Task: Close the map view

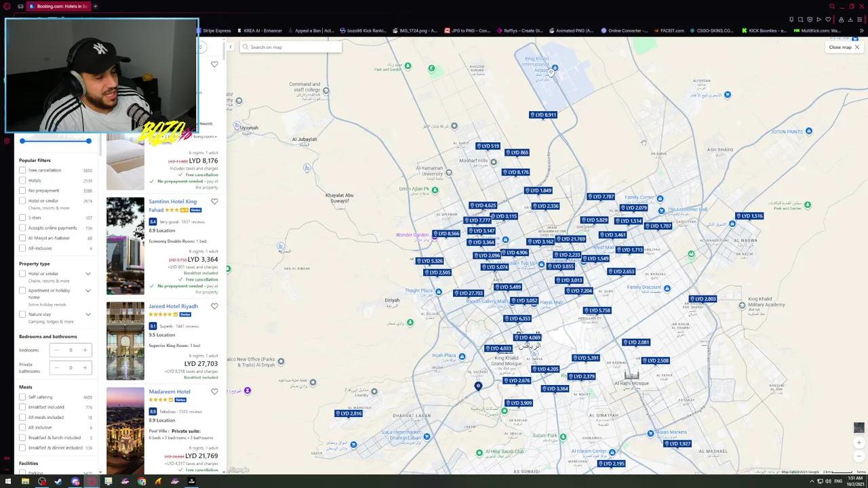Action: (x=844, y=47)
